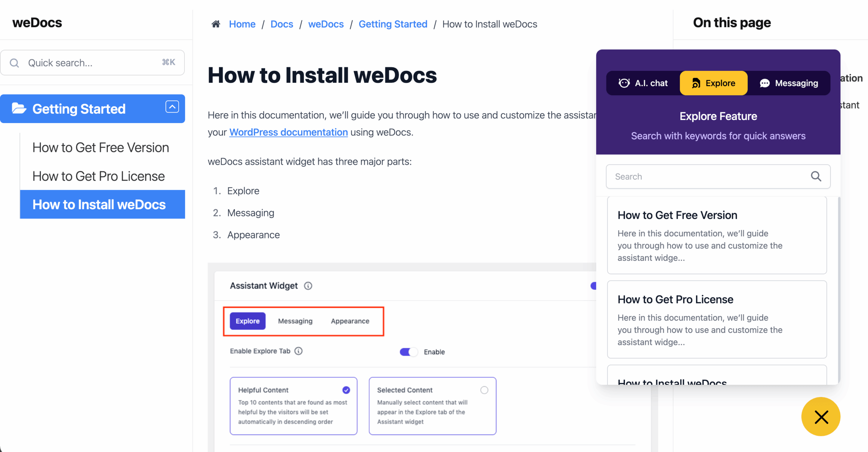
Task: Open How to Get Pro License sidebar item
Action: [99, 176]
